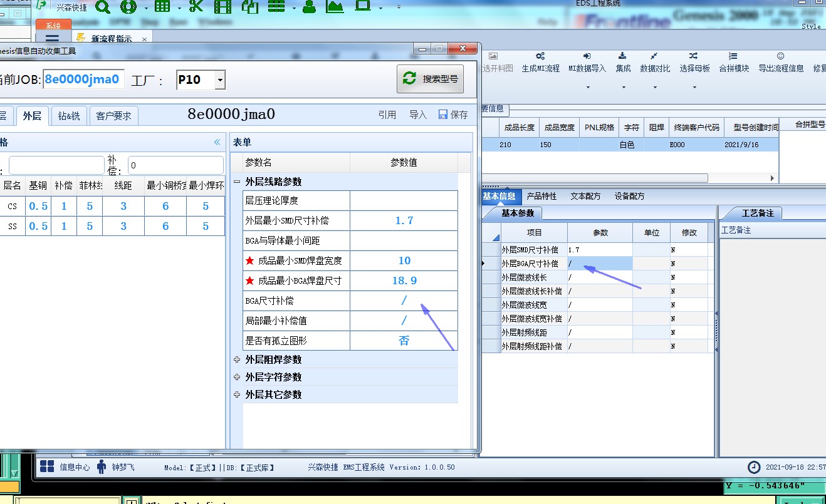Select the SS layer row
The height and width of the screenshot is (504, 826).
click(112, 226)
